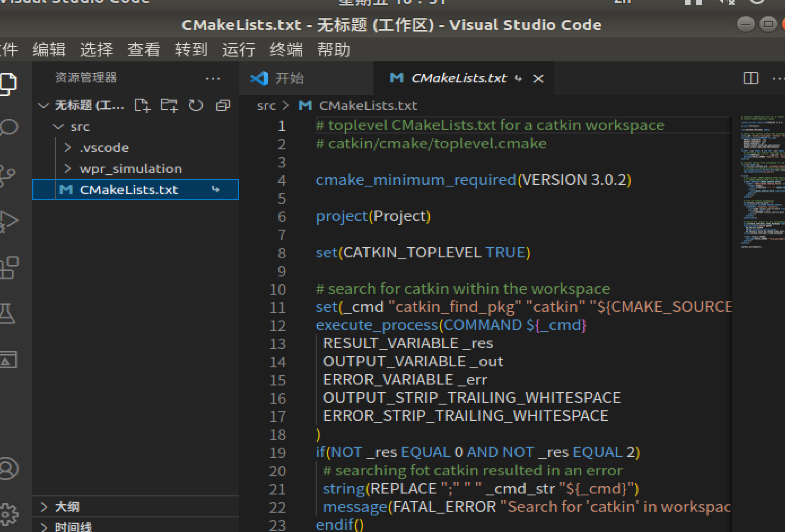785x532 pixels.
Task: Expand the 大纲 outline section
Action: click(x=44, y=506)
